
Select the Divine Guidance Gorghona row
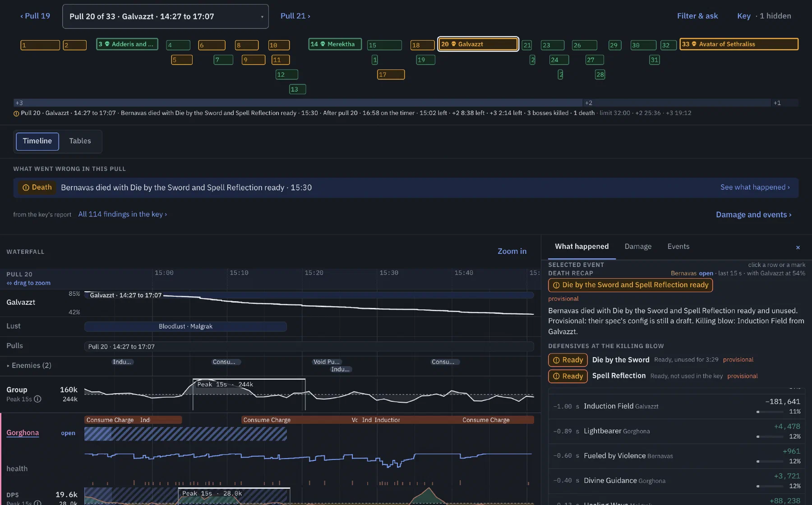[677, 481]
